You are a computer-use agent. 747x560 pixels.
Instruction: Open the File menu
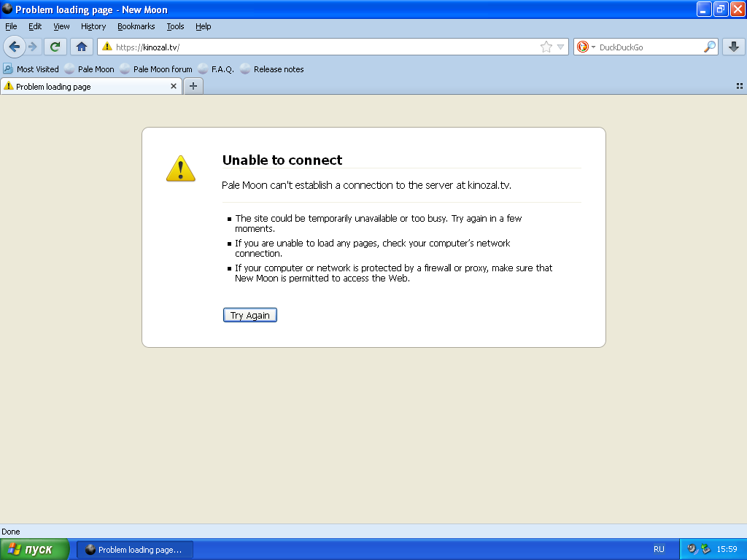(x=11, y=26)
